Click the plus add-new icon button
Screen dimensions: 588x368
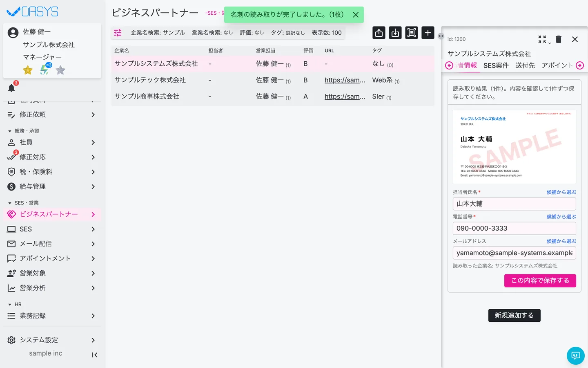click(428, 33)
